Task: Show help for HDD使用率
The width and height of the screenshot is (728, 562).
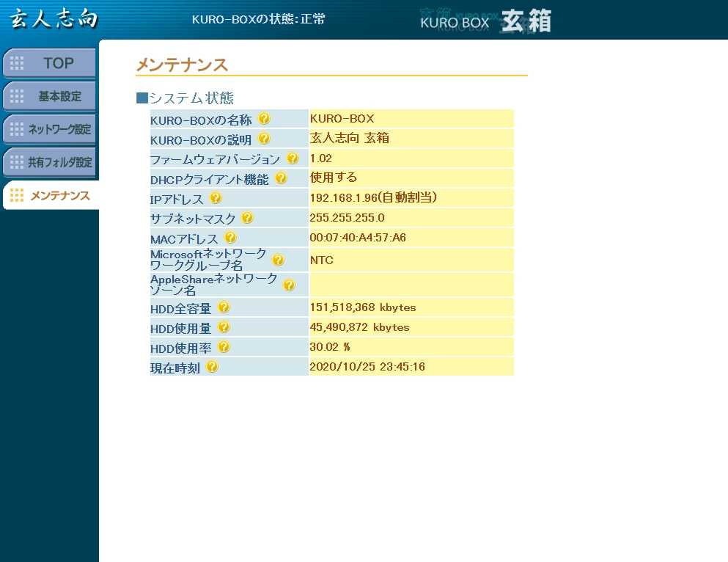Action: [224, 347]
